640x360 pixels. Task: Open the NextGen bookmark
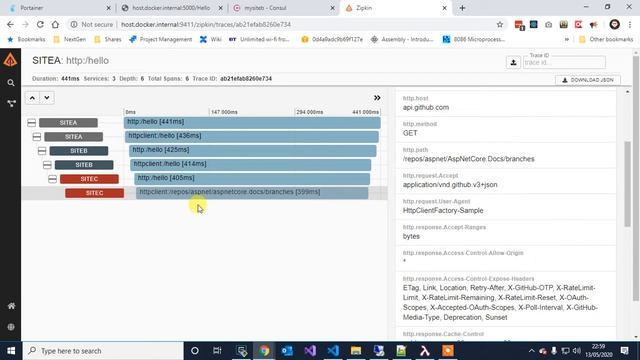pos(70,39)
